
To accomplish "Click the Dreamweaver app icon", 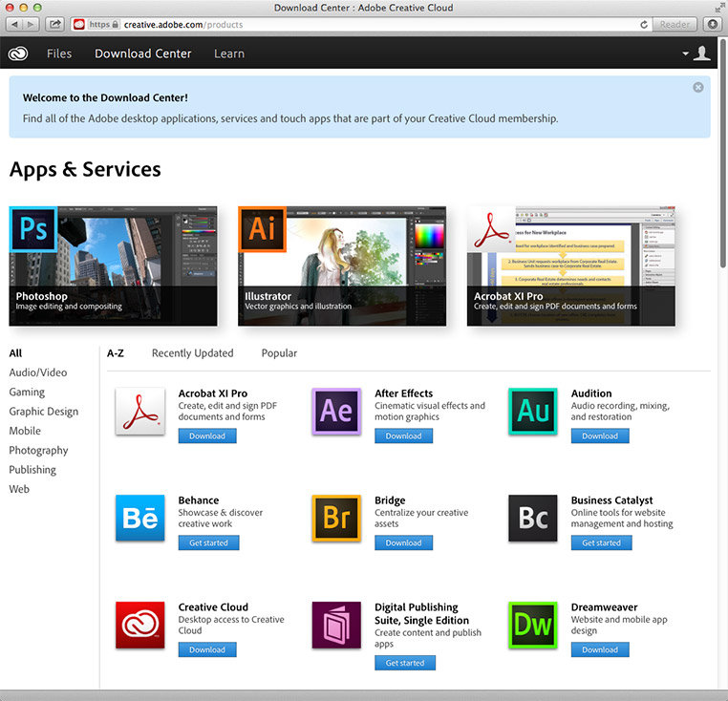I will click(533, 625).
